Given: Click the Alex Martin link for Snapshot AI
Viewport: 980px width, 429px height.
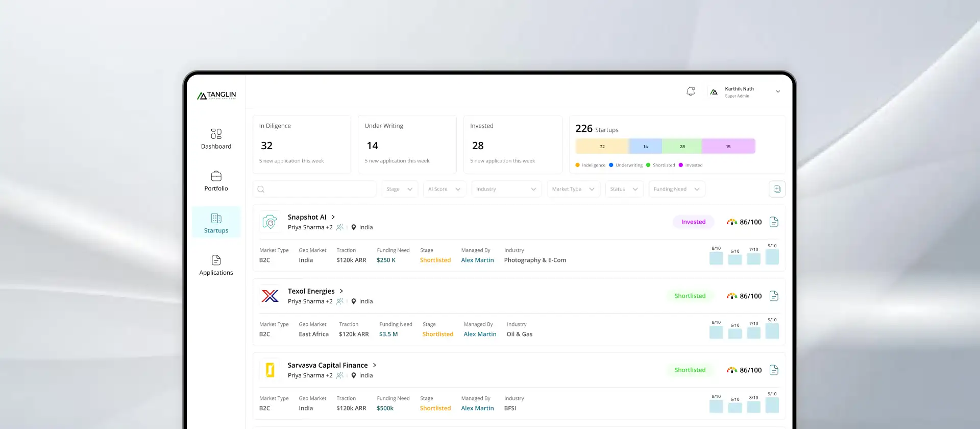Looking at the screenshot, I should pyautogui.click(x=477, y=260).
